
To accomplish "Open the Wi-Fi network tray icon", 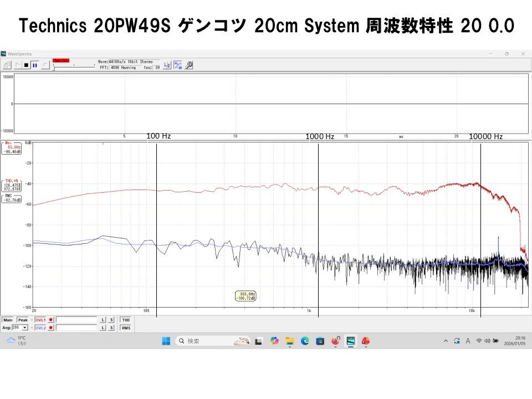I will [x=479, y=341].
